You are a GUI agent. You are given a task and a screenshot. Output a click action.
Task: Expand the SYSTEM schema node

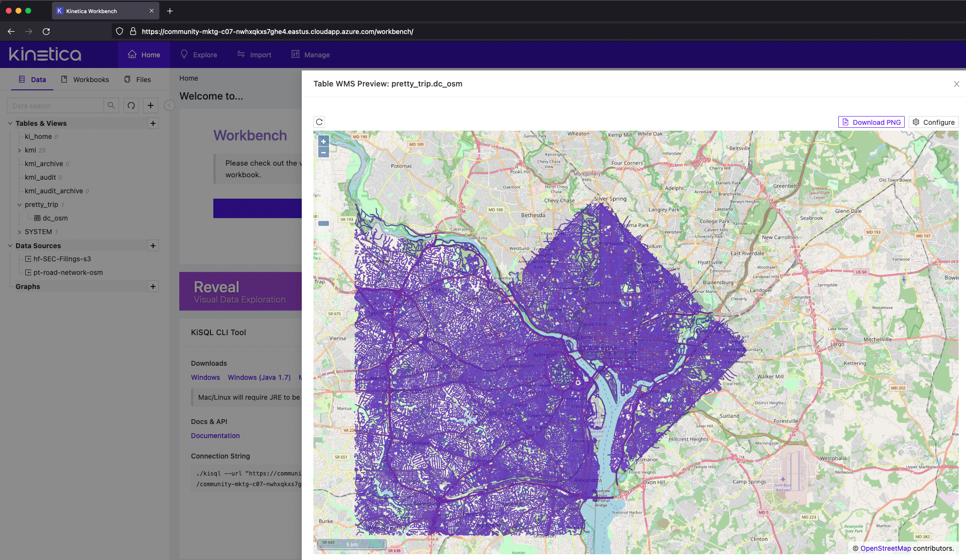[x=19, y=232]
